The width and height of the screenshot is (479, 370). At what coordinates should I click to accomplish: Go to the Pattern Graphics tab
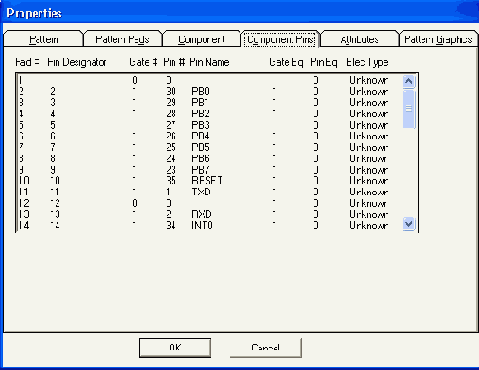click(438, 39)
